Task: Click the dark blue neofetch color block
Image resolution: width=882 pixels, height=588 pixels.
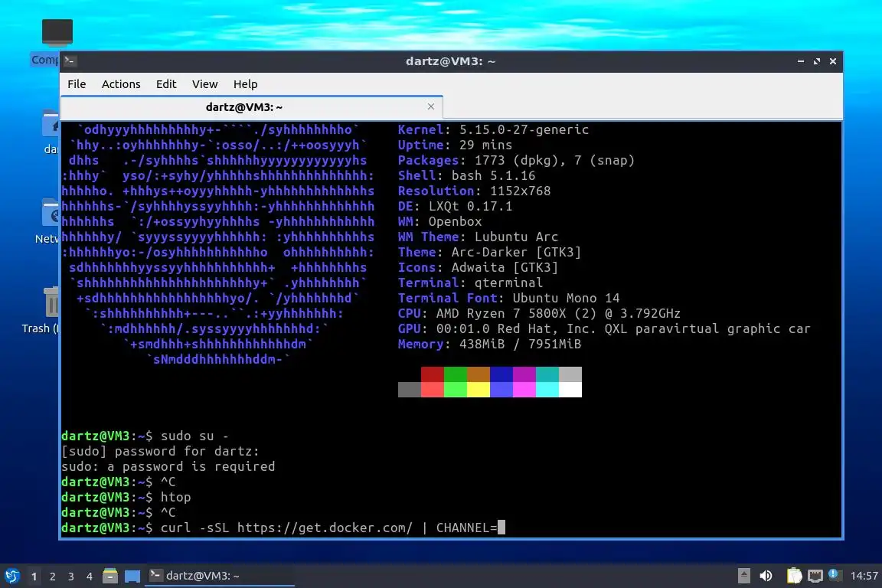Action: 501,374
